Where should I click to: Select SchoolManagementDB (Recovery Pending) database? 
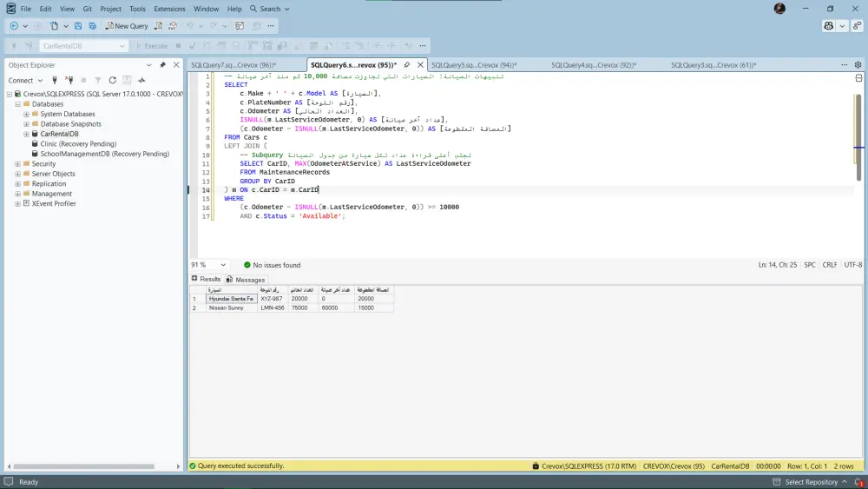pyautogui.click(x=105, y=154)
